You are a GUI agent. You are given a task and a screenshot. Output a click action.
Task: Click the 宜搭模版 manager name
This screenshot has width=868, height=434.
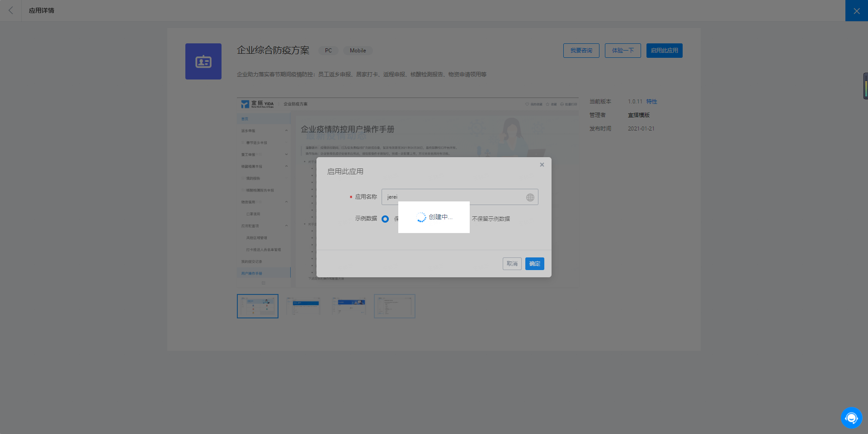(x=639, y=115)
